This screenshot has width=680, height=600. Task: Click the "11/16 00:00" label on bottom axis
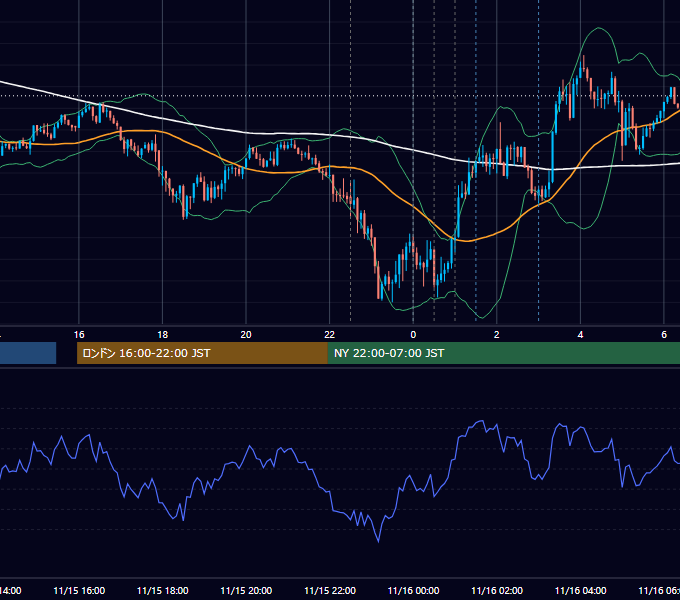[x=413, y=591]
